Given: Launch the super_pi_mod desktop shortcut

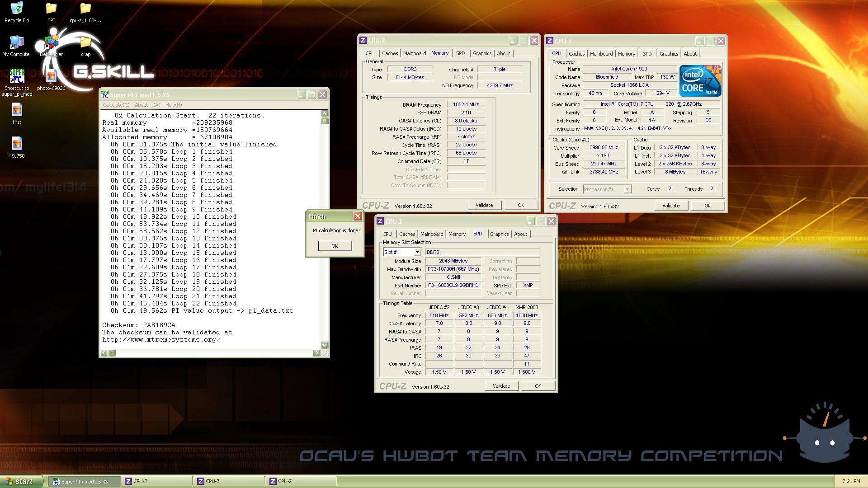Looking at the screenshot, I should click(17, 83).
